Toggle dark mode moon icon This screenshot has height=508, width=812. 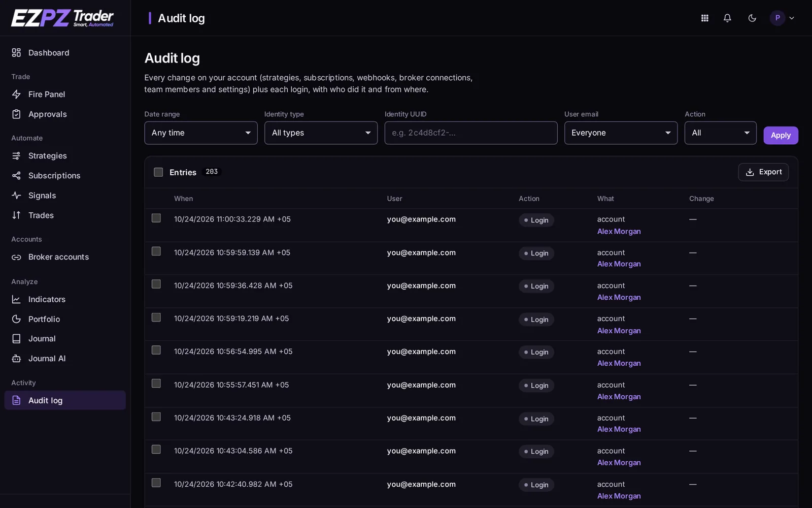tap(752, 18)
